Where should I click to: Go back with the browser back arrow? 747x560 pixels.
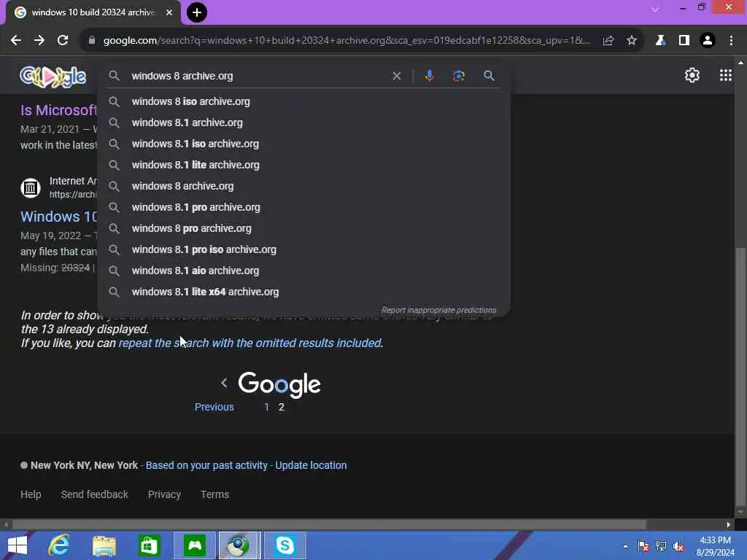16,41
